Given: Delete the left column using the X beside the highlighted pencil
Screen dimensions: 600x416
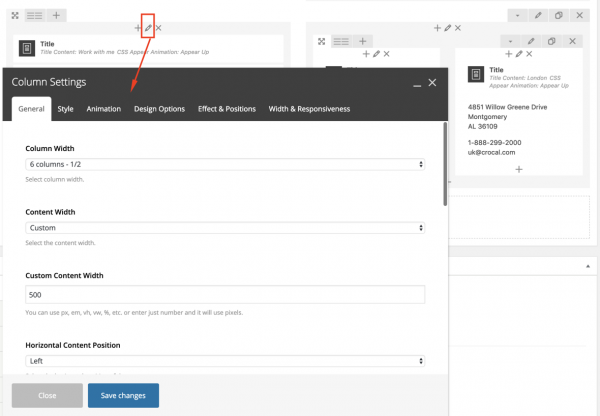Looking at the screenshot, I should (159, 28).
